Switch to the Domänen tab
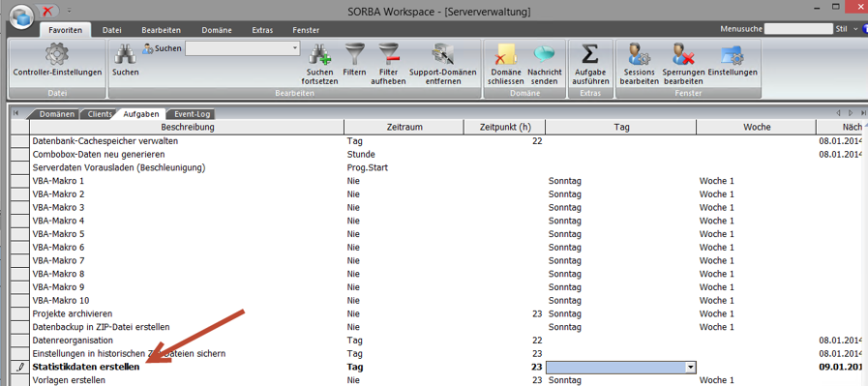 (x=56, y=114)
